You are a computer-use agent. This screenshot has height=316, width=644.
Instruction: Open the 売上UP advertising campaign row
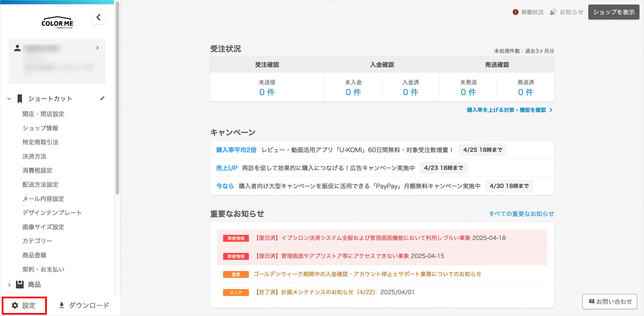click(382, 168)
